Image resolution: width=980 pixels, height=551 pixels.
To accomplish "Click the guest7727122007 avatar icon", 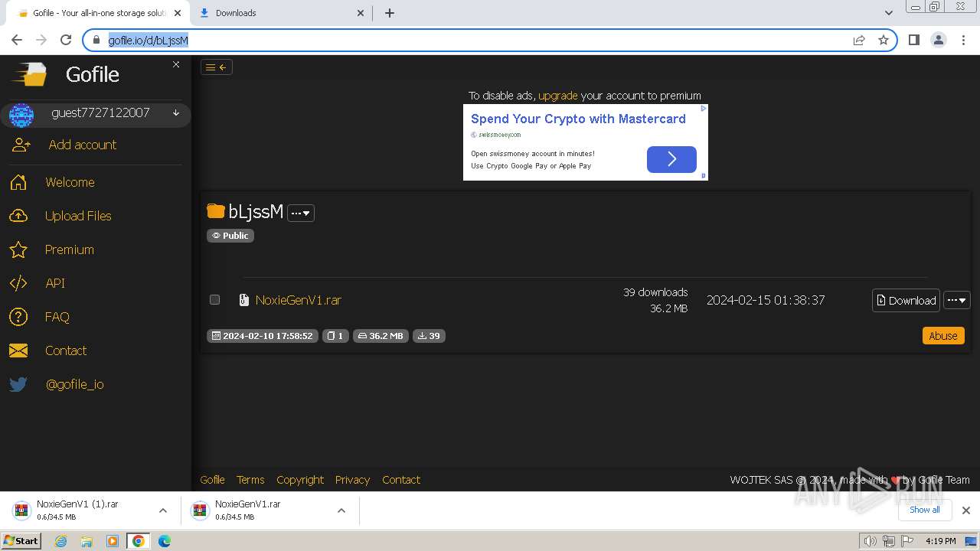I will (21, 115).
